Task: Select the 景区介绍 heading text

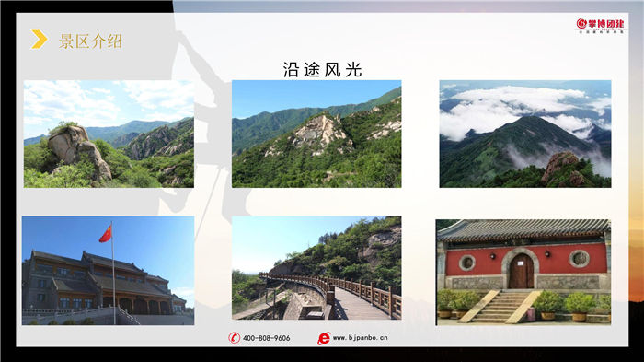Action: point(90,41)
